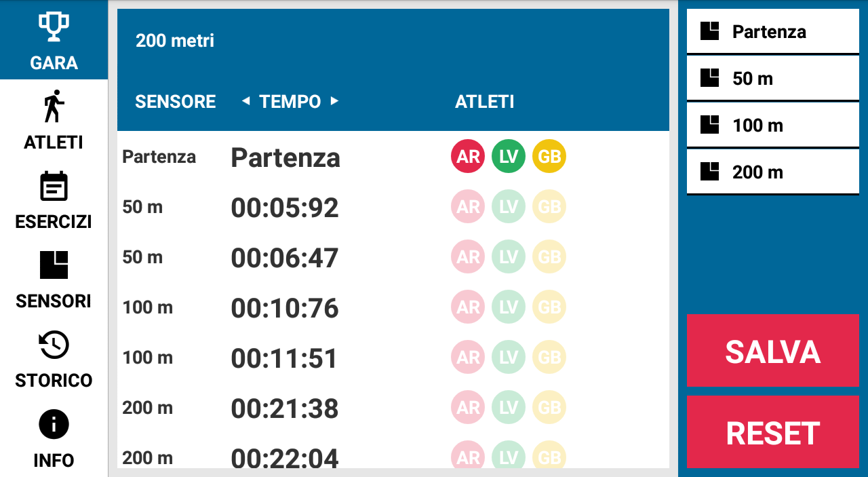Click the RESET button
The image size is (868, 477).
click(773, 432)
